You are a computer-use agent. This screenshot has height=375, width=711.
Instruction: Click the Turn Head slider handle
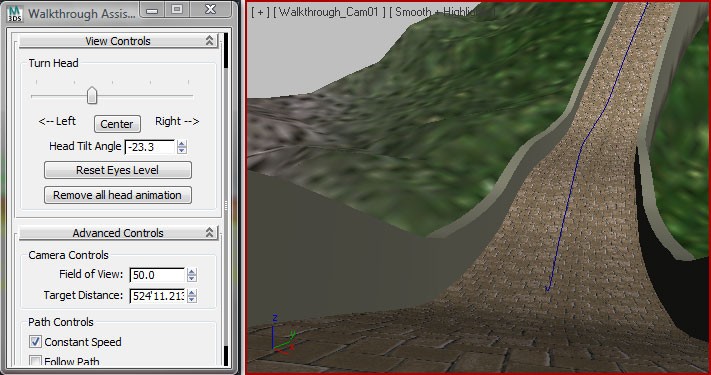tap(92, 96)
